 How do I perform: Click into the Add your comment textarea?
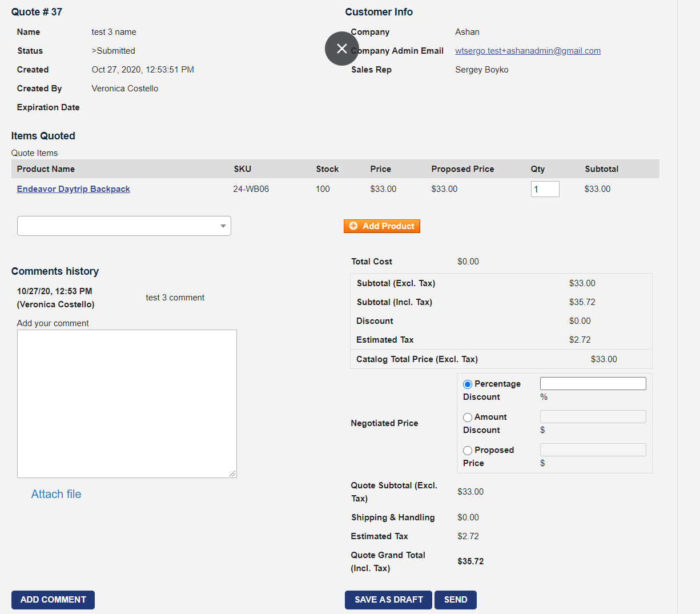127,403
